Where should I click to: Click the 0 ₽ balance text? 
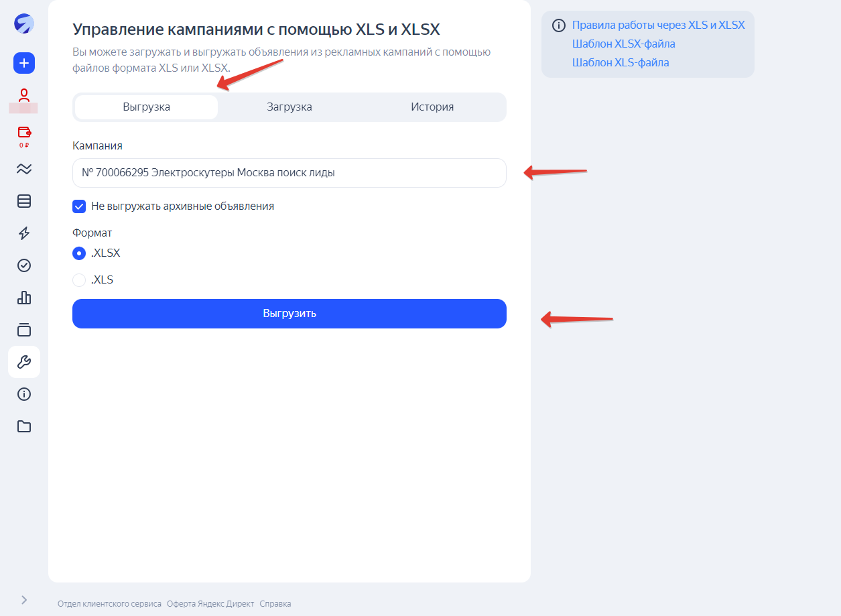[x=24, y=145]
